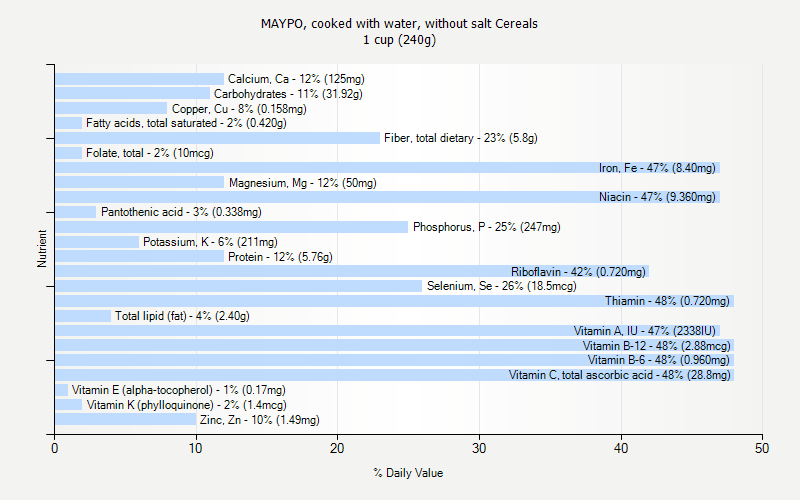Click the Niacin - 47% (9.360mg) label
Screen dimensions: 800x500
657,197
